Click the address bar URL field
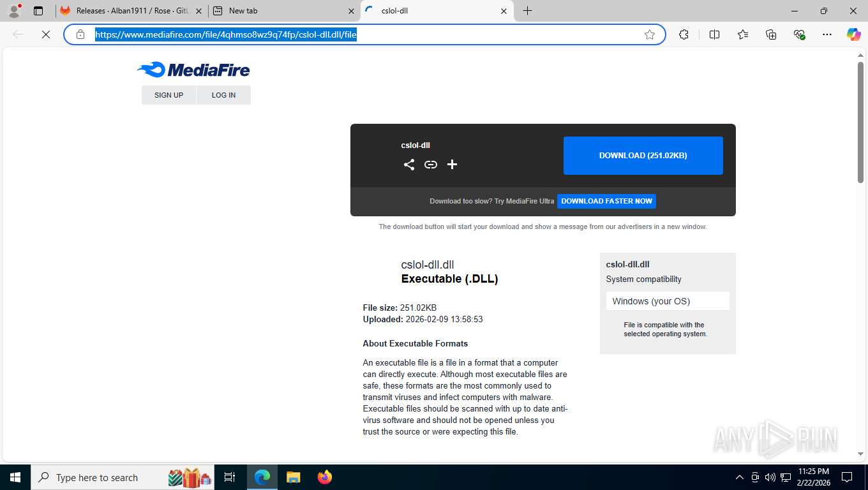The width and height of the screenshot is (868, 490). point(364,34)
